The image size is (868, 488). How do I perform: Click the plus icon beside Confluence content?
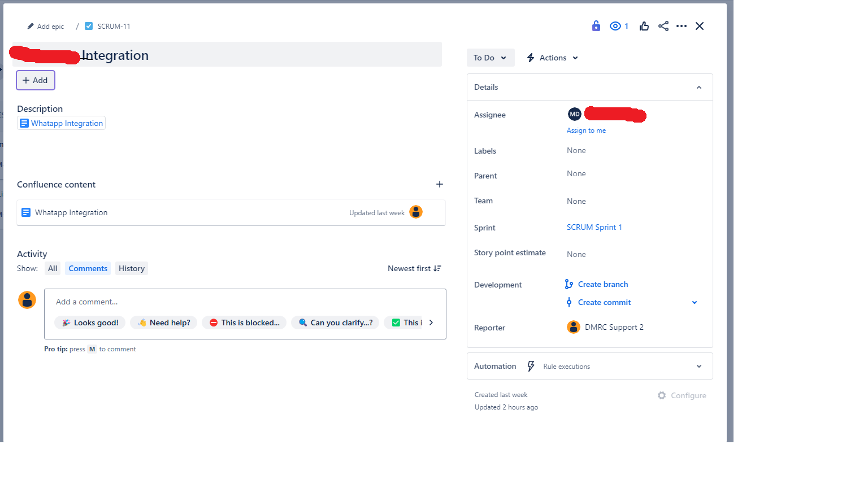point(440,184)
